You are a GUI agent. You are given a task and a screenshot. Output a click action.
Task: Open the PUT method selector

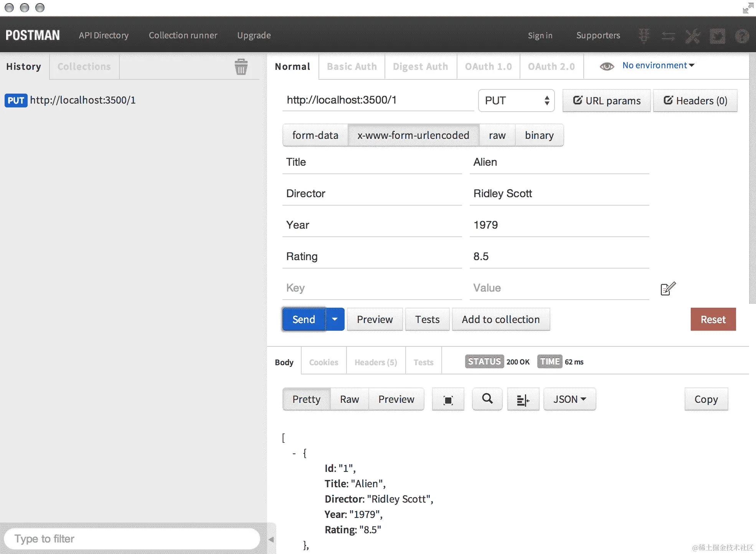click(516, 101)
